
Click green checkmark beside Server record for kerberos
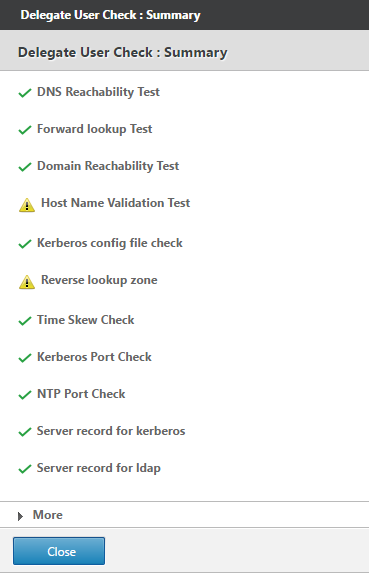click(x=25, y=432)
